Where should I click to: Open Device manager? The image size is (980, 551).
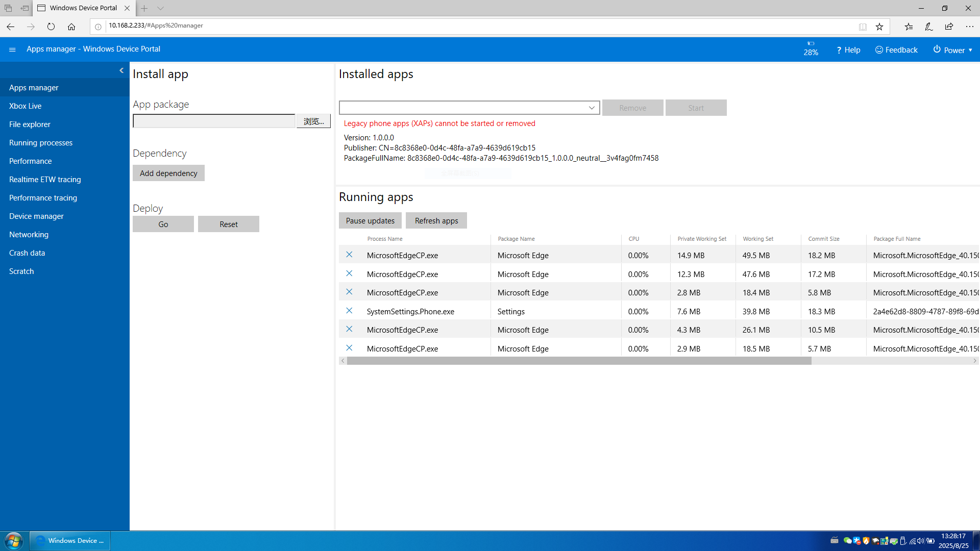click(x=65, y=216)
